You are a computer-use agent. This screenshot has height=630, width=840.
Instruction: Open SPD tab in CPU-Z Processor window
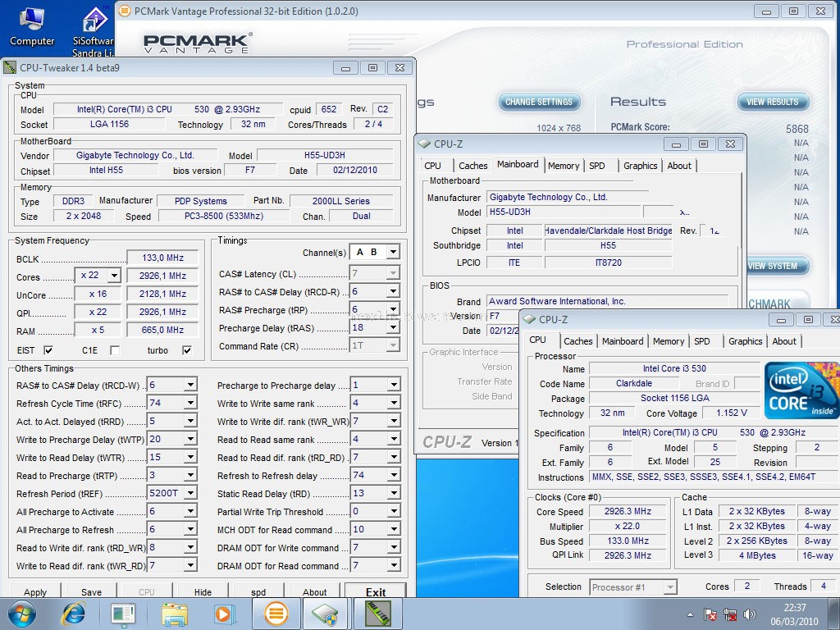702,341
